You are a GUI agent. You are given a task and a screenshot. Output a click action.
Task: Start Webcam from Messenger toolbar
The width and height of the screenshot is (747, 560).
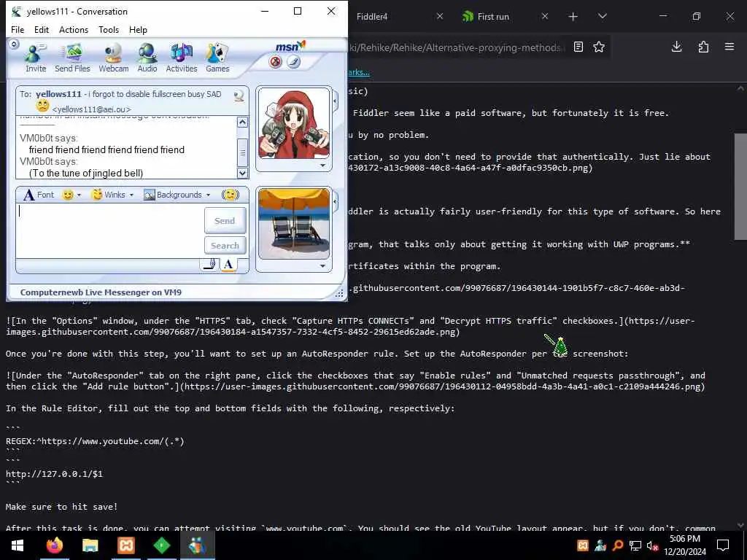113,58
